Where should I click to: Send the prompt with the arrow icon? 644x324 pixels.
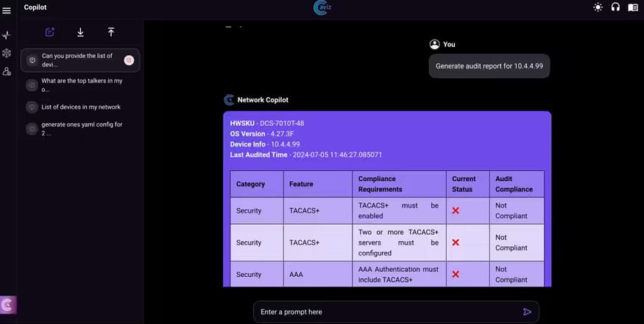528,312
